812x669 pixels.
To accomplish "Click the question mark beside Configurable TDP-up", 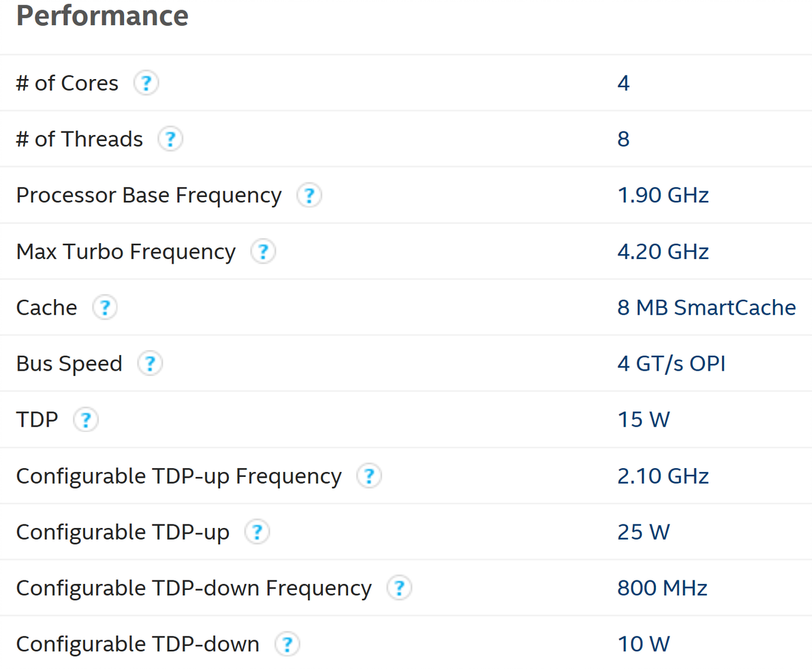I will tap(257, 532).
